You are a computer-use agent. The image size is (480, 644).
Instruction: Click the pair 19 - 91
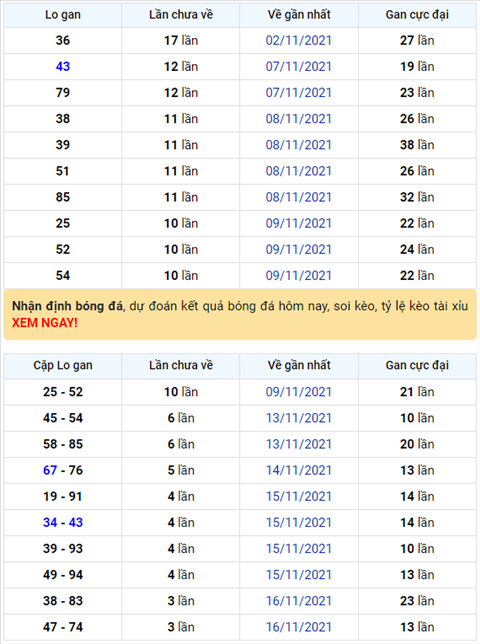[63, 496]
